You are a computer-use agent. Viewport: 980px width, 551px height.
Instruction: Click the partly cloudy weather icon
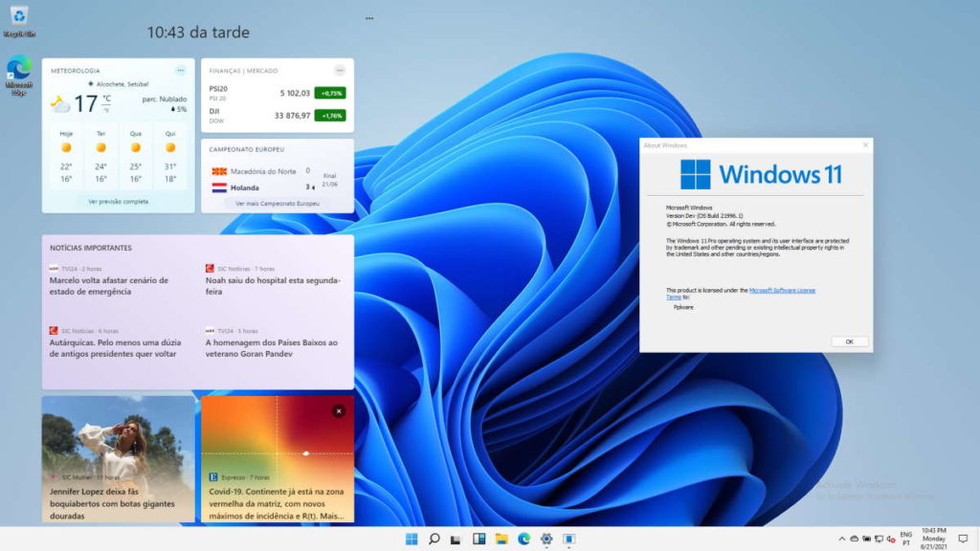point(60,104)
